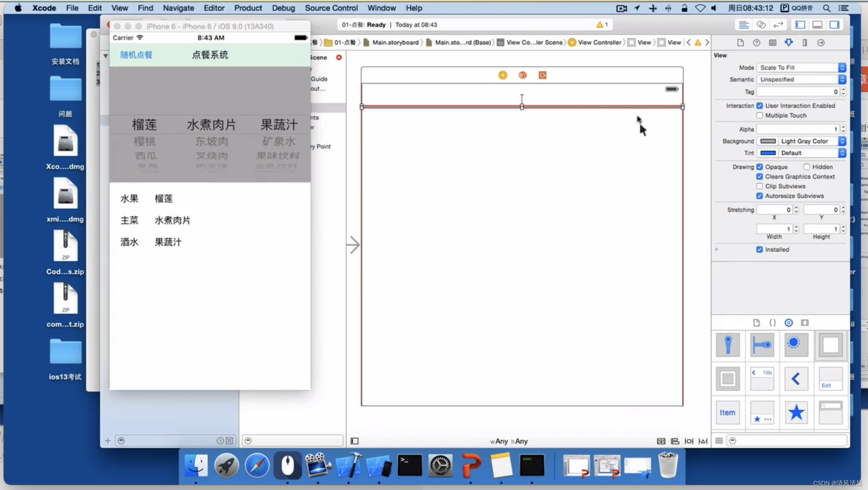
Task: Open the w Any h Any size class control
Action: (509, 441)
